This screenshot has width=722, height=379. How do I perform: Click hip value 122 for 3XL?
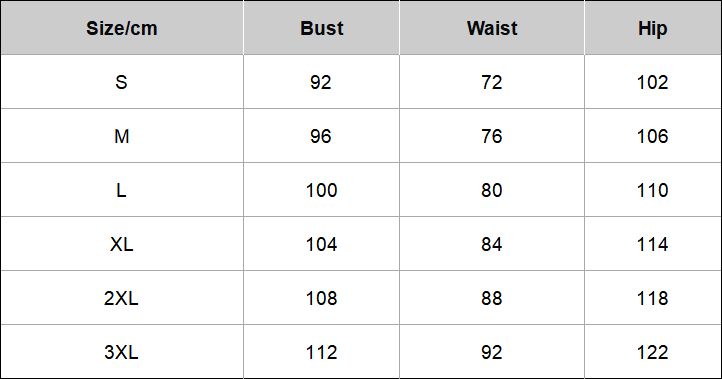[652, 352]
